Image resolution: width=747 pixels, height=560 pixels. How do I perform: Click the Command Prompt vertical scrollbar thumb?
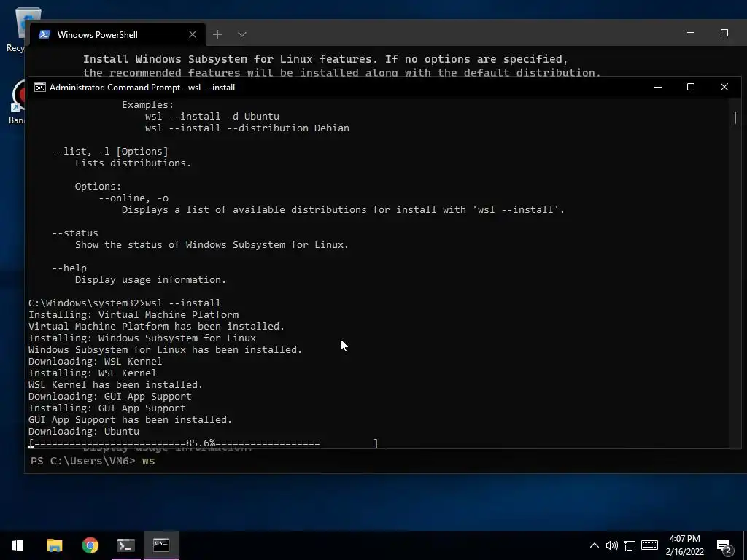click(x=735, y=117)
